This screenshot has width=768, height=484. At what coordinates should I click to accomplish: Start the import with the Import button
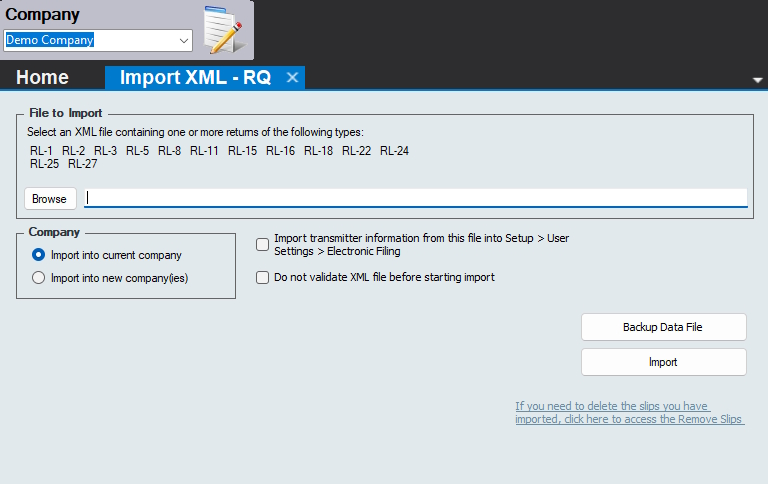(x=663, y=362)
